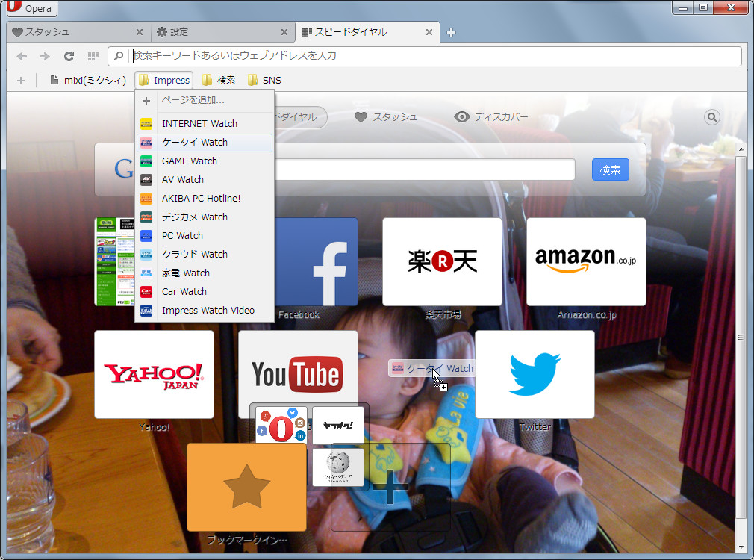Open the ヤフオク! thumbnail in folder
Viewport: 754px width, 560px height.
[x=338, y=426]
